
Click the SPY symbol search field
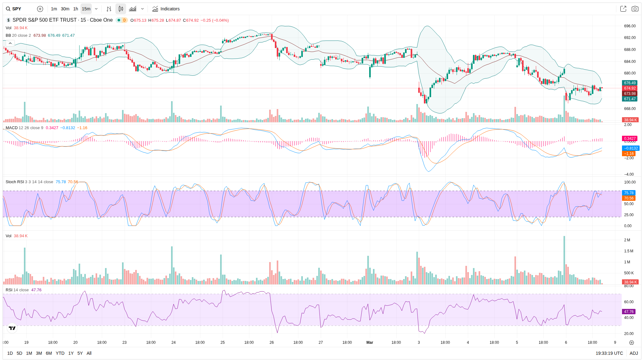17,9
